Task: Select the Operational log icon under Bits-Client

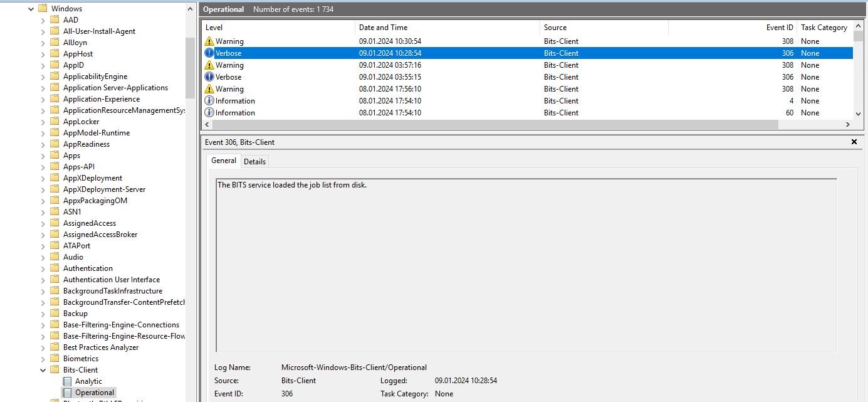Action: (x=67, y=393)
